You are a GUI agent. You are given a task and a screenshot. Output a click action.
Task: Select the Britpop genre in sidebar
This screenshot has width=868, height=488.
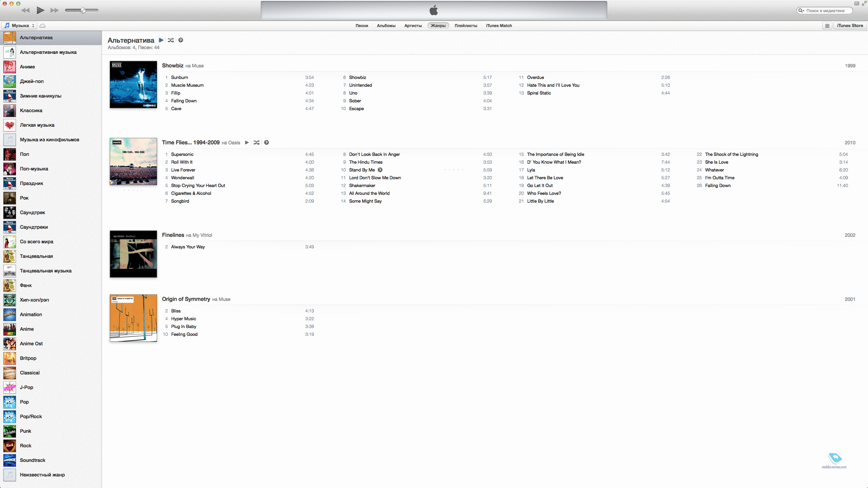tap(28, 358)
